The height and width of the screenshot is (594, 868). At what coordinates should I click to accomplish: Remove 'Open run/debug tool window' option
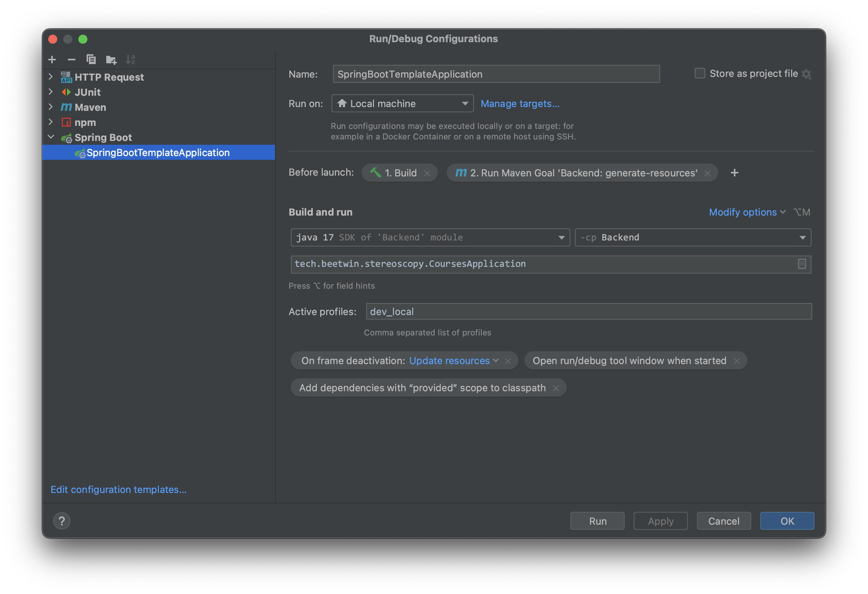737,361
